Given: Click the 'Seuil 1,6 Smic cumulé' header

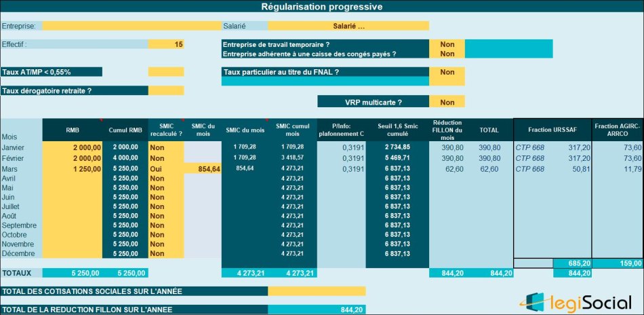Looking at the screenshot, I should [x=397, y=130].
